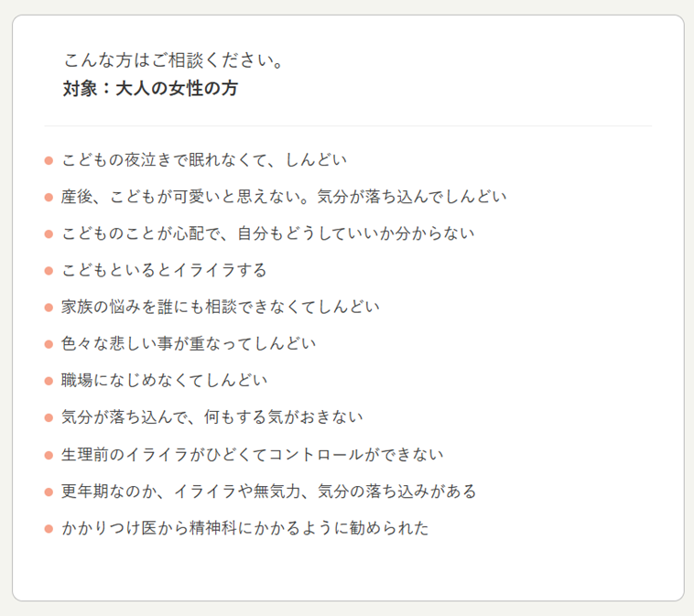
Task: Select the bullet next to こどもといるとイライラする
Action: [x=49, y=271]
